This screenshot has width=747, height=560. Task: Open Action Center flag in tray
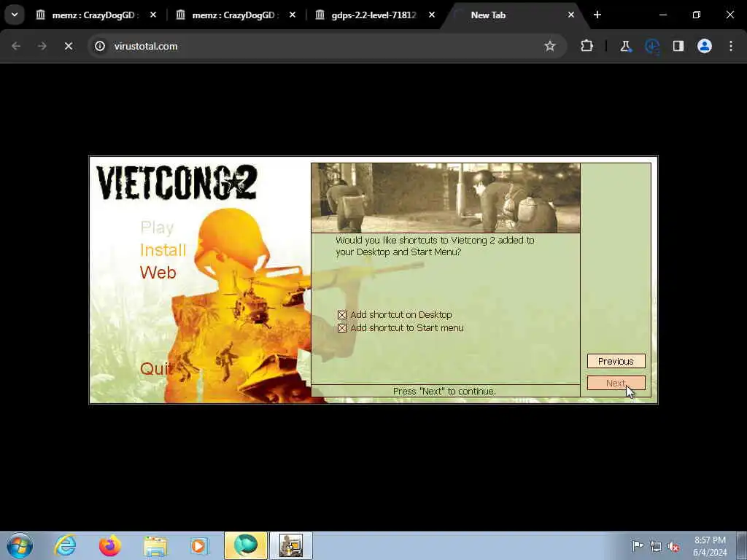[x=638, y=545]
